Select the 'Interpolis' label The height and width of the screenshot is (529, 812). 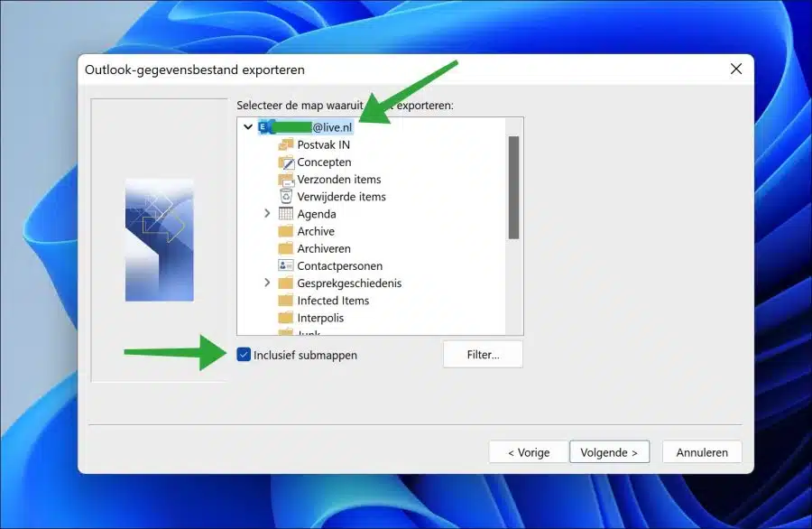[x=320, y=318]
